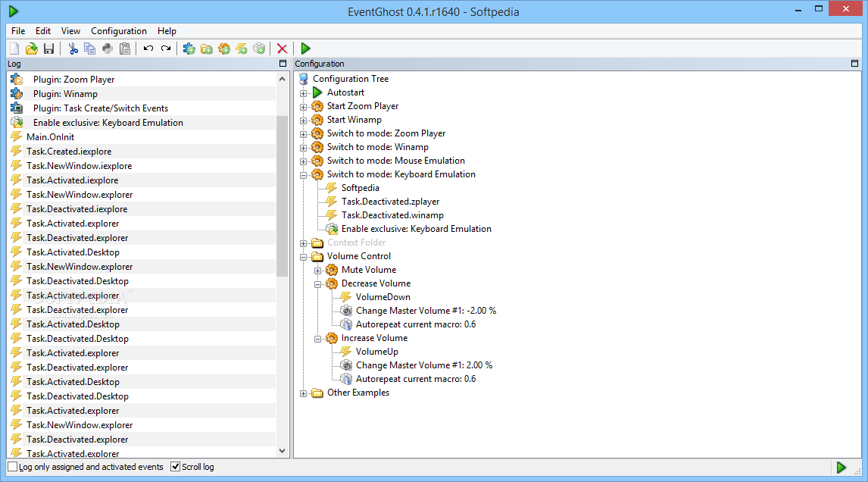
Task: Collapse the Volume Control folder
Action: click(x=304, y=257)
